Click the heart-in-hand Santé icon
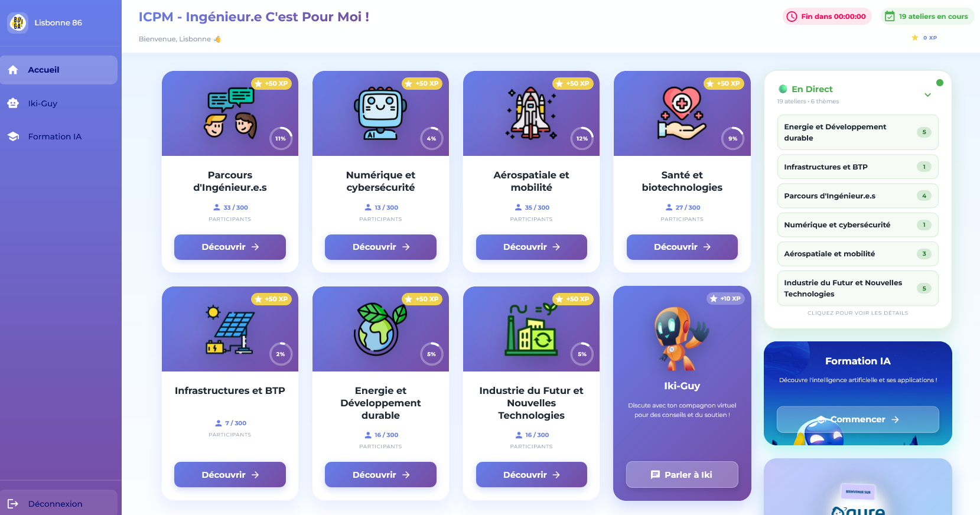Image resolution: width=980 pixels, height=515 pixels. click(x=682, y=113)
